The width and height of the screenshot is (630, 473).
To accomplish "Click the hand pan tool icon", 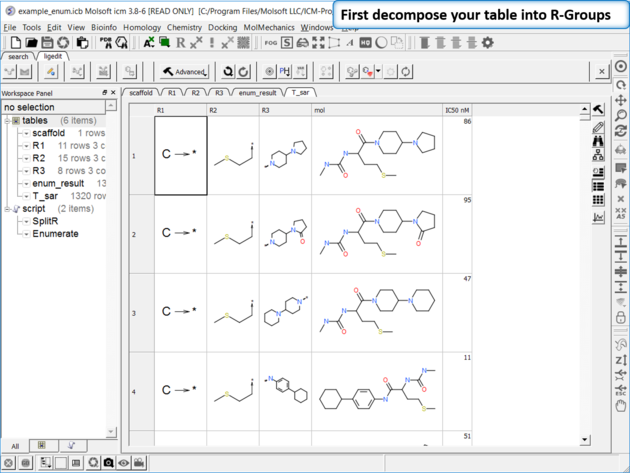I will point(621,405).
